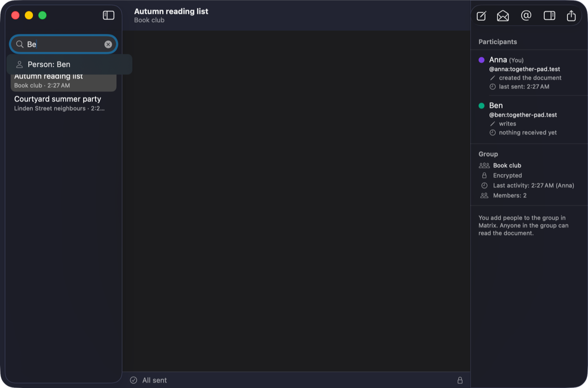Click the 'All sent' status text
588x388 pixels.
[155, 380]
